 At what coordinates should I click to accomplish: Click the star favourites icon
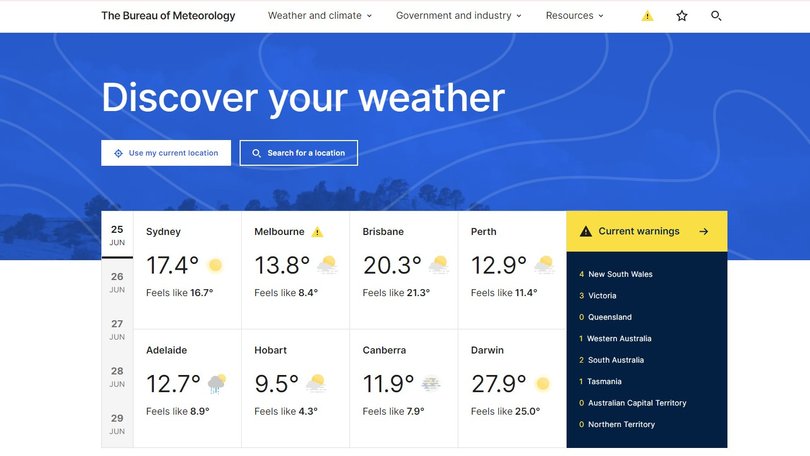(x=682, y=16)
